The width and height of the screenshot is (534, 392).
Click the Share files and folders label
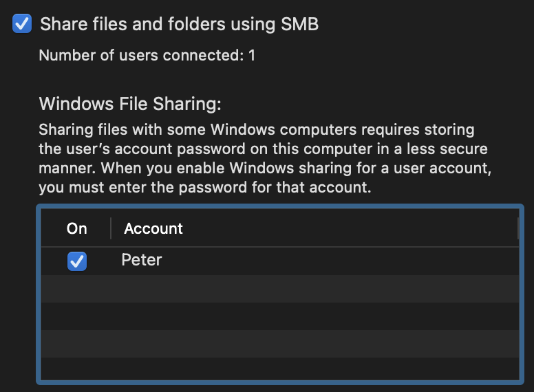179,25
